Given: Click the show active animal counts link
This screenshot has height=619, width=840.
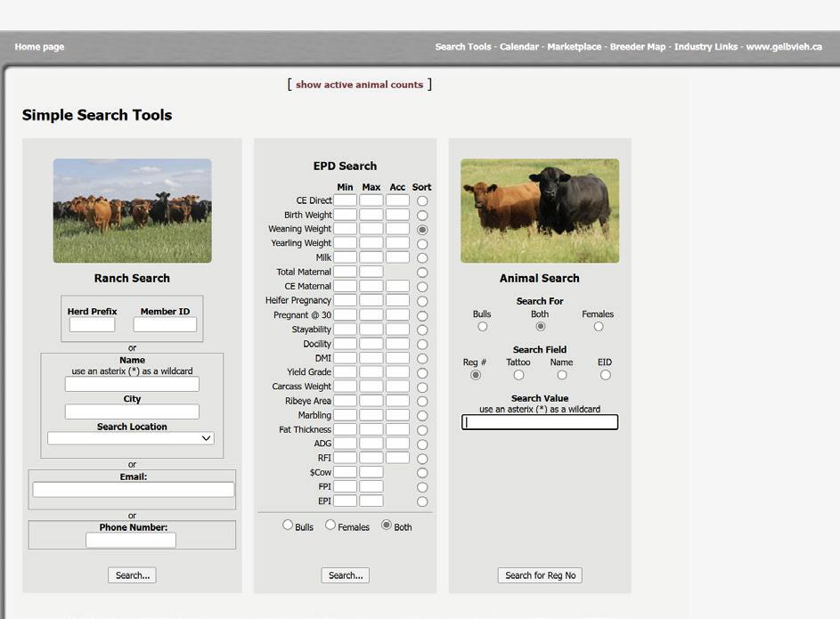Looking at the screenshot, I should pos(360,85).
